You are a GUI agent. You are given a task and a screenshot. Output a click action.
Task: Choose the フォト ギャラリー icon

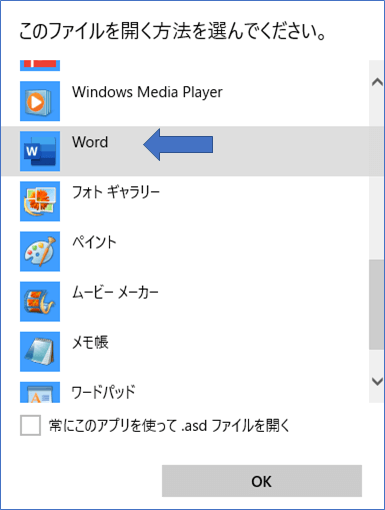[x=40, y=201]
